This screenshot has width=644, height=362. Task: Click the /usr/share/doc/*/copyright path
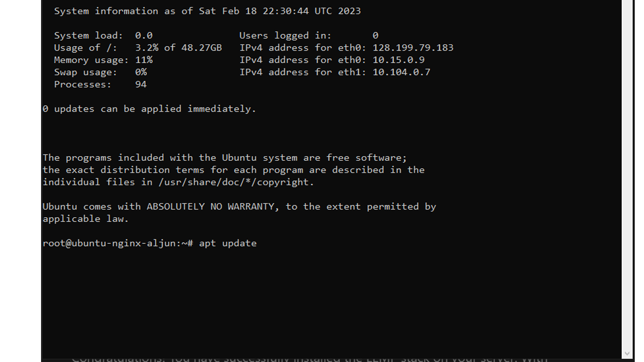236,182
